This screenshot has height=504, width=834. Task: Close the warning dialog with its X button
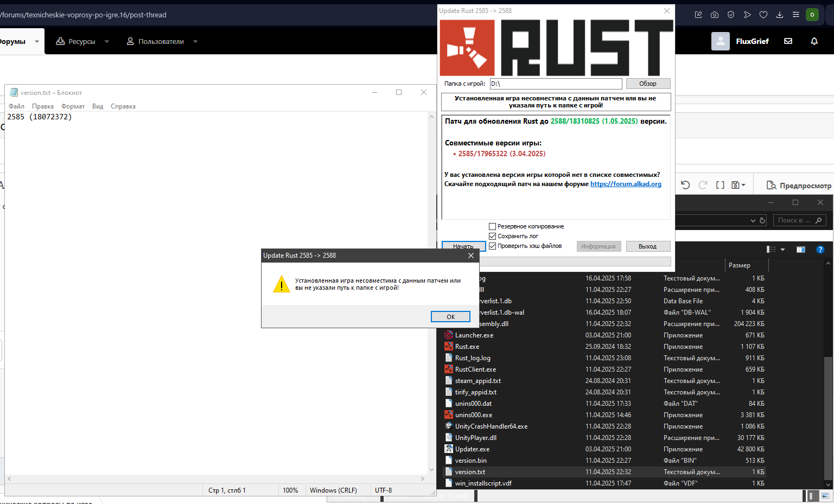point(470,256)
